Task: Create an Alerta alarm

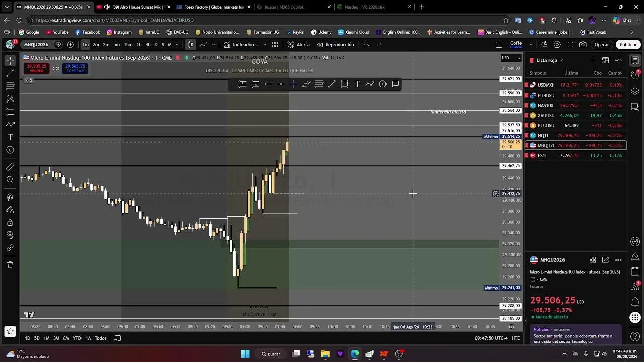Action: 299,45
